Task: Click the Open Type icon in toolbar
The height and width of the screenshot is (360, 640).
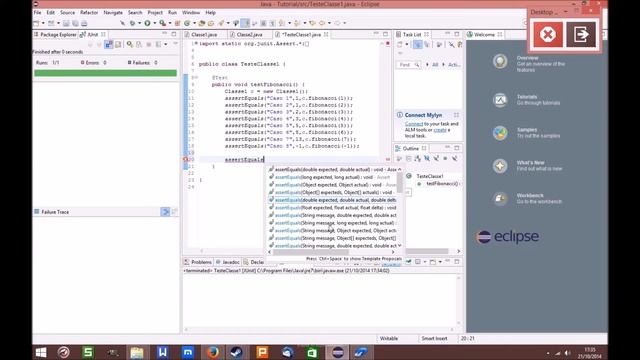Action: click(202, 23)
